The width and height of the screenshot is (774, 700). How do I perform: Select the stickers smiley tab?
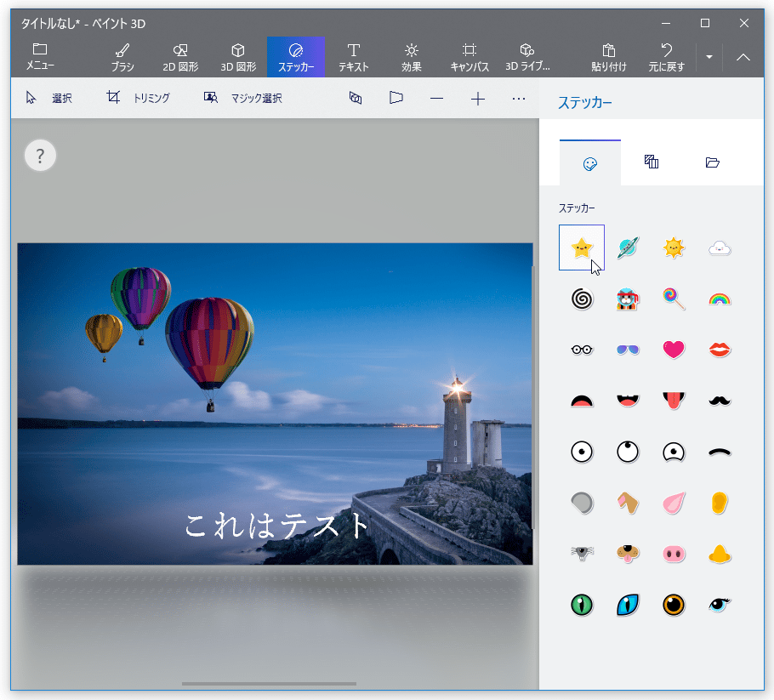(590, 163)
